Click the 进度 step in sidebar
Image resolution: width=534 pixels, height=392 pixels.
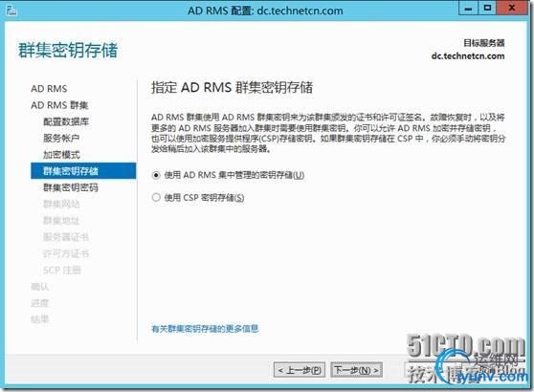tap(40, 303)
